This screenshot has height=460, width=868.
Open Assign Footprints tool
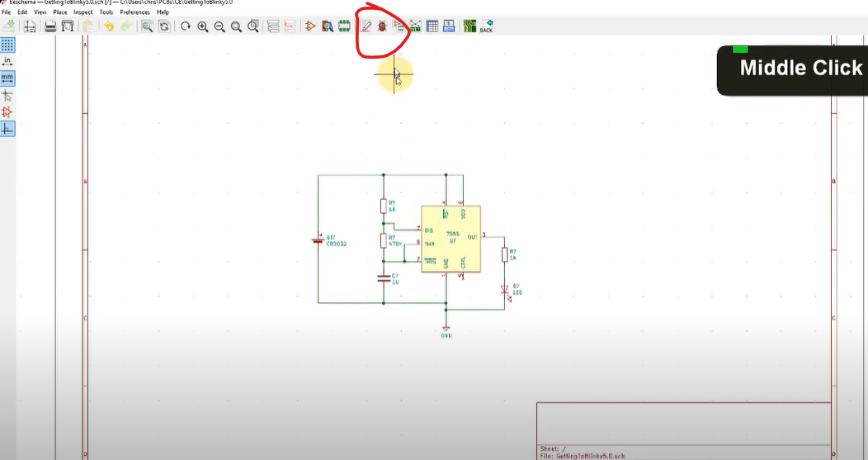[x=399, y=26]
